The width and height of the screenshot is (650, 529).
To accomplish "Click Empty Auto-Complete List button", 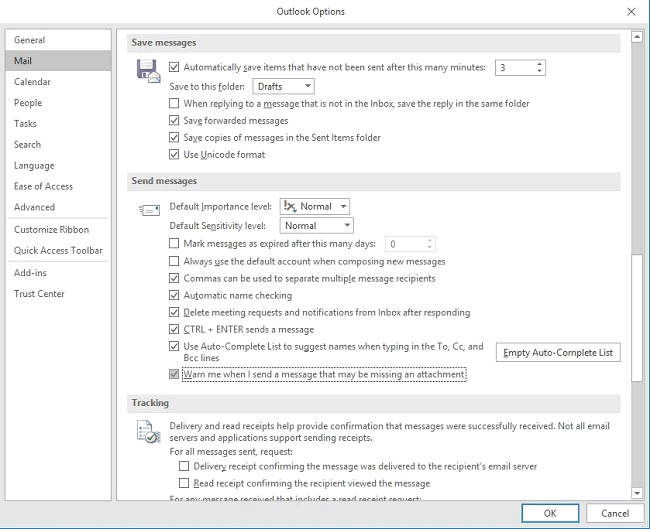I will tap(558, 352).
